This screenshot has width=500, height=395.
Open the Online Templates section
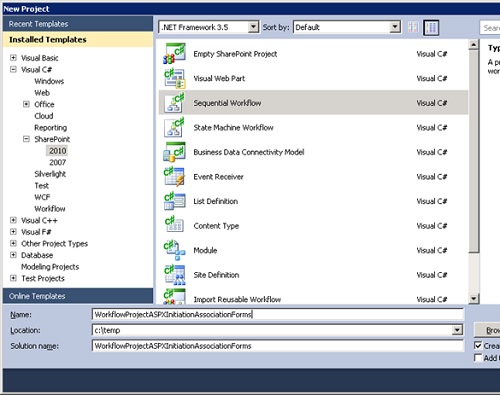coord(78,296)
